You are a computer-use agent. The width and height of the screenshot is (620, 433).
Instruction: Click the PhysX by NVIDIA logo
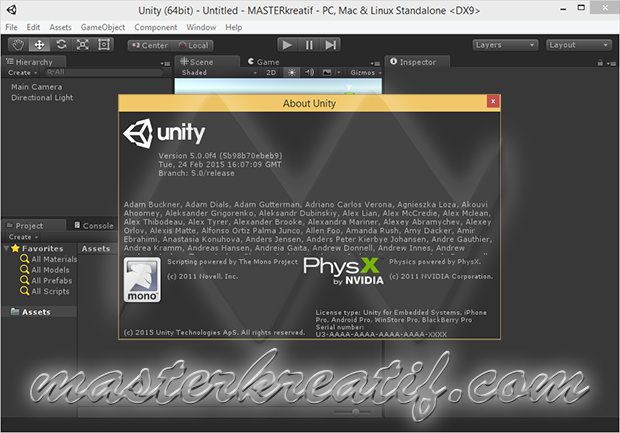[343, 270]
